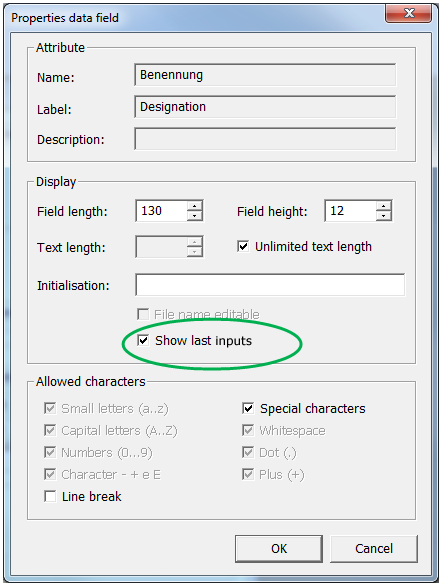Click the Whitespace checkbox

(248, 430)
